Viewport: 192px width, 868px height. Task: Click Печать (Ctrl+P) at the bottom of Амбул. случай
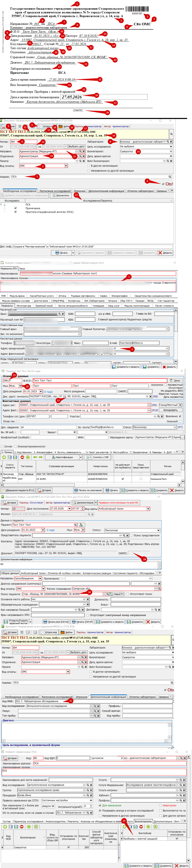[x=83, y=622]
